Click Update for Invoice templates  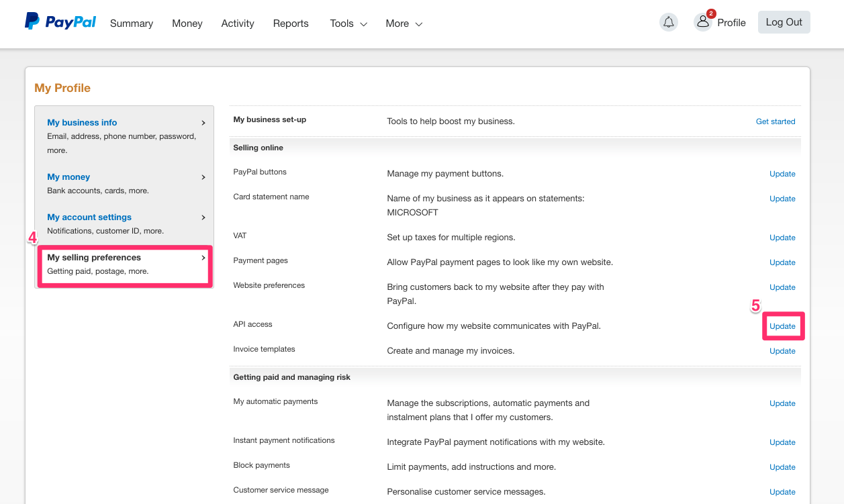click(782, 351)
